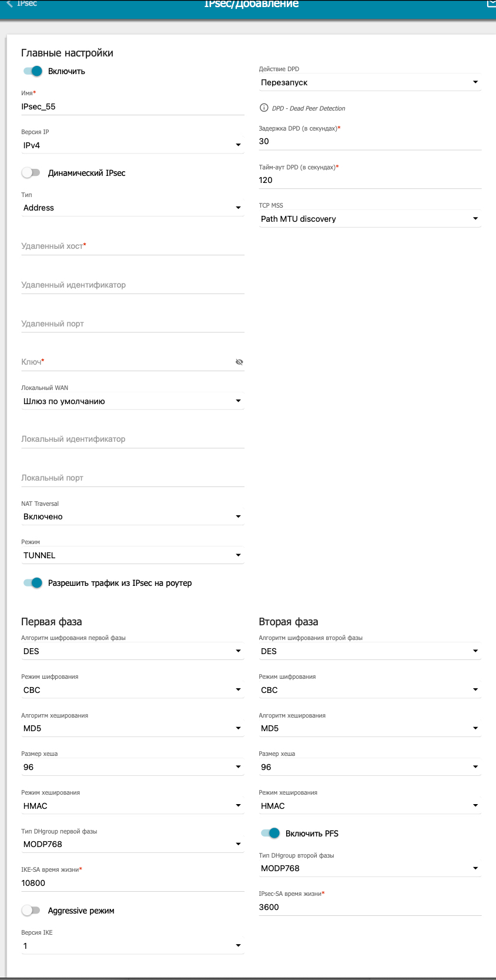The width and height of the screenshot is (496, 980).
Task: Focus the Имя field containing IPsec_55
Action: (132, 106)
